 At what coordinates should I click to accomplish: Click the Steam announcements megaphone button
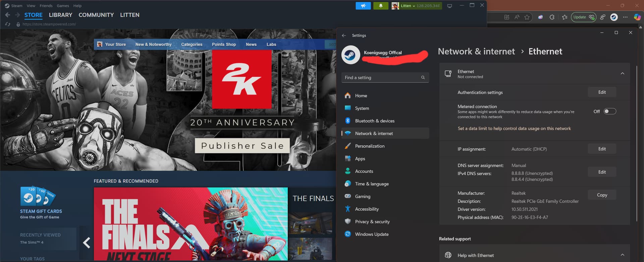click(363, 6)
